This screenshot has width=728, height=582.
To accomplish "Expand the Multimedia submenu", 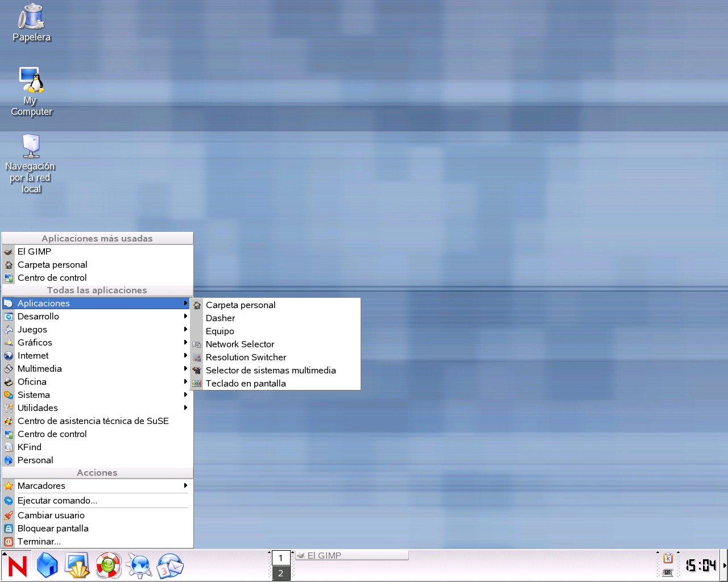I will tap(40, 368).
